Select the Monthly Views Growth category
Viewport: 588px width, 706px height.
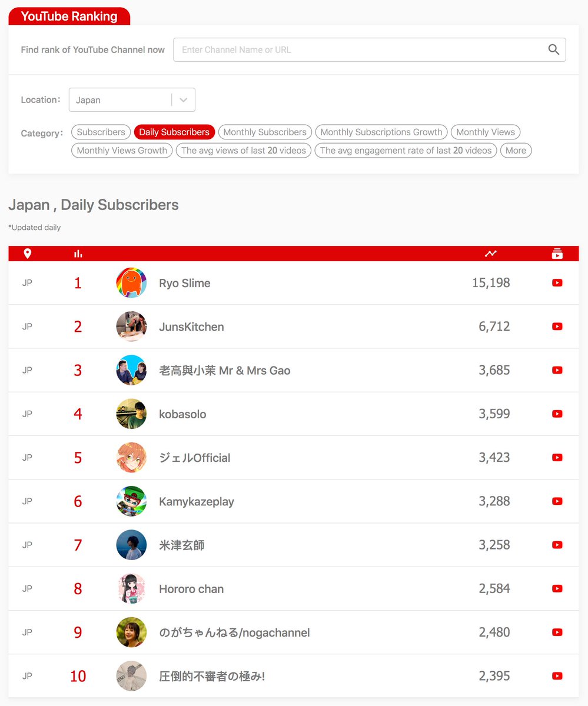click(122, 151)
